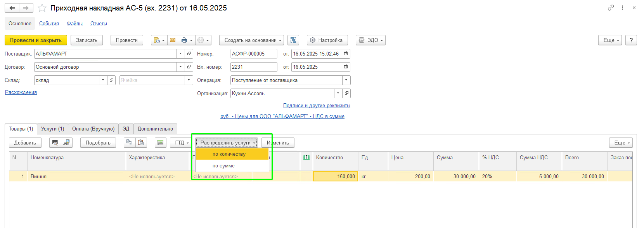
Task: Add document to favorites with star
Action: pyautogui.click(x=42, y=8)
